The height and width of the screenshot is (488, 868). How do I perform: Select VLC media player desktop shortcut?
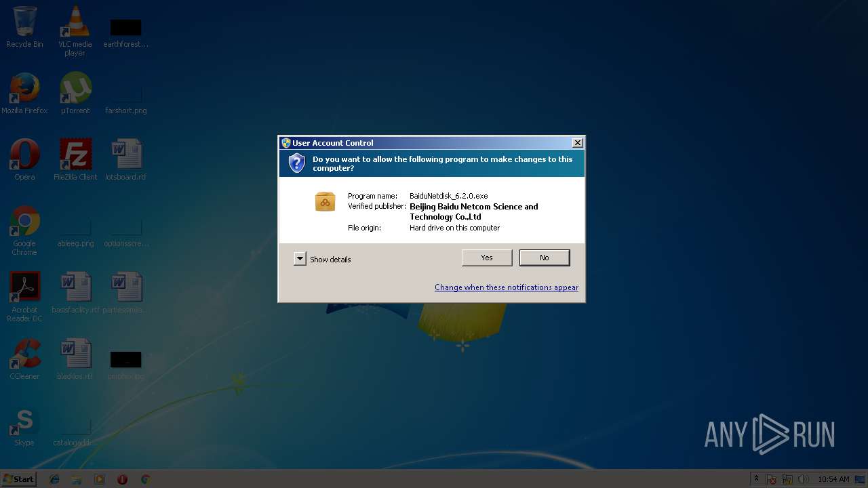(x=75, y=31)
